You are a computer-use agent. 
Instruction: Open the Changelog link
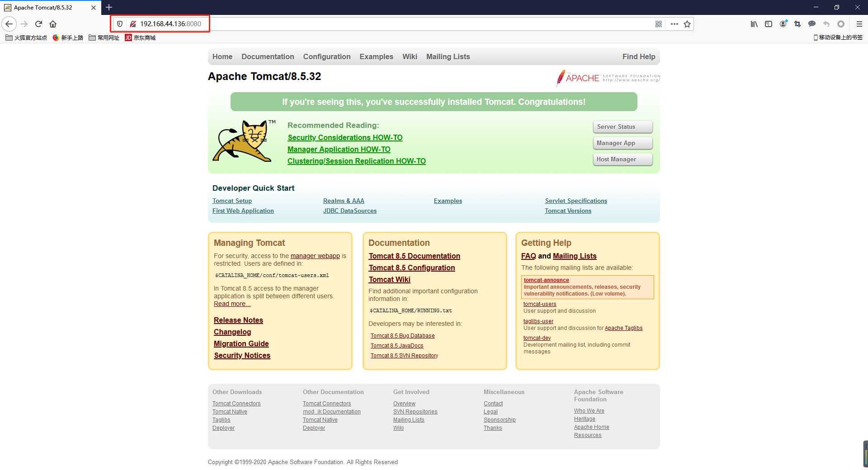tap(232, 332)
